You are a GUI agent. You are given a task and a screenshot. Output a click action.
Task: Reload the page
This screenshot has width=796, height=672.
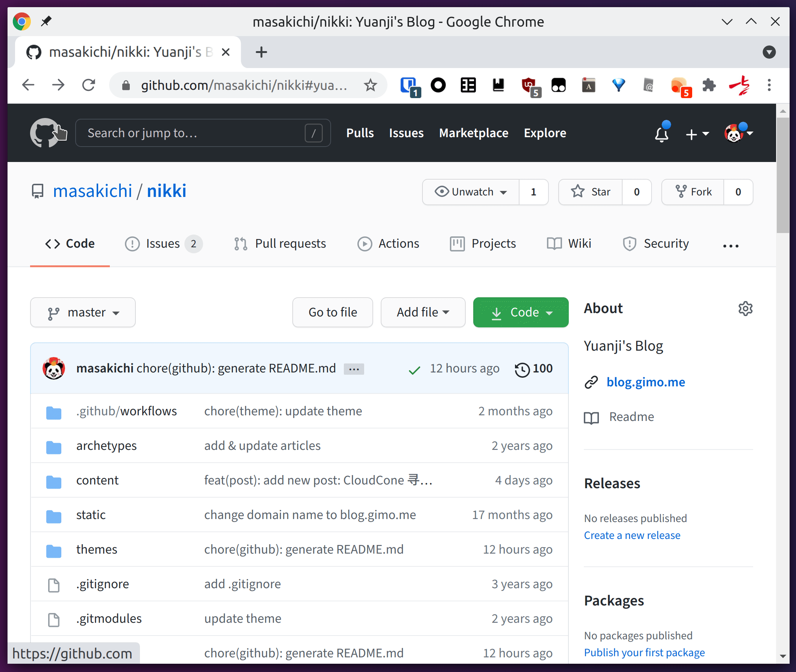[x=88, y=85]
